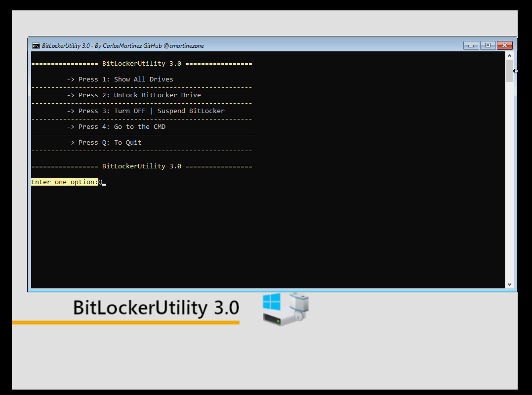Screen dimensions: 532x395
Task: Click the large 'BitLockerUtility 3.0' banner text
Action: pyautogui.click(x=157, y=308)
